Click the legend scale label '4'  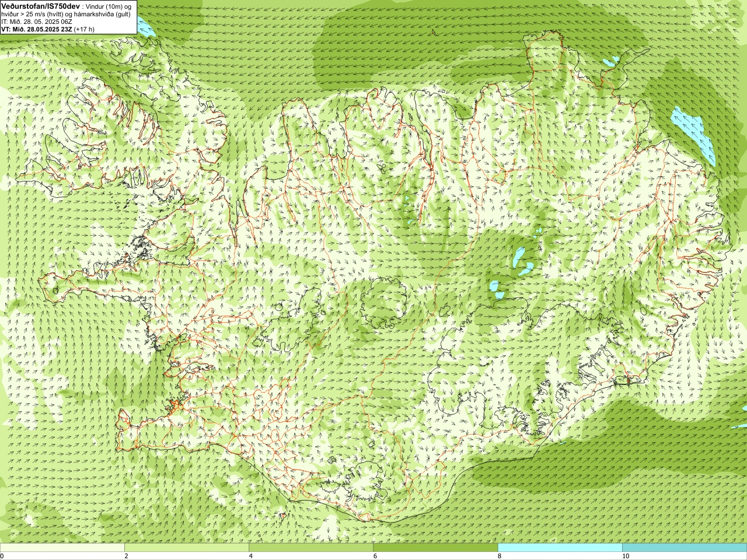[250, 556]
